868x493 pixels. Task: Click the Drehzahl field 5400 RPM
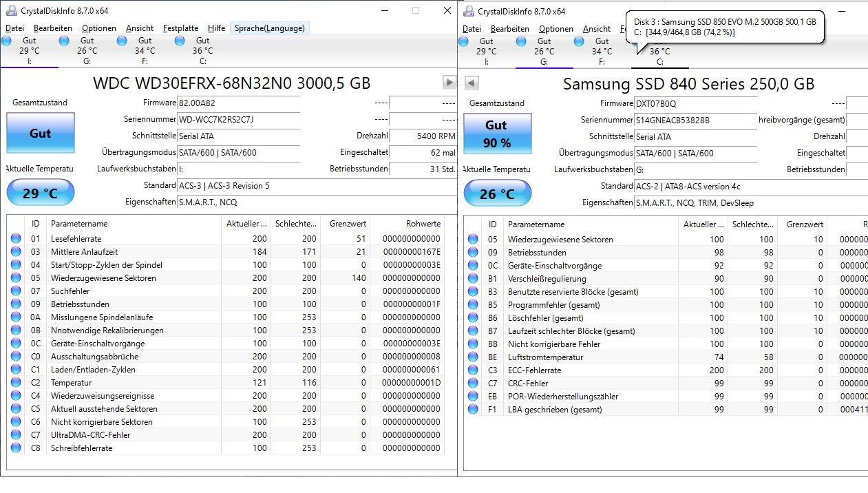tap(423, 136)
